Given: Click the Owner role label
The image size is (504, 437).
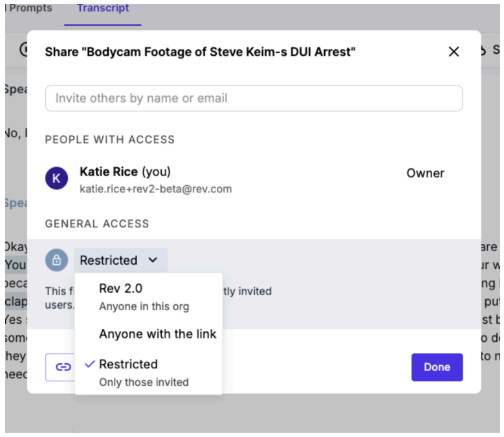Looking at the screenshot, I should click(x=425, y=173).
